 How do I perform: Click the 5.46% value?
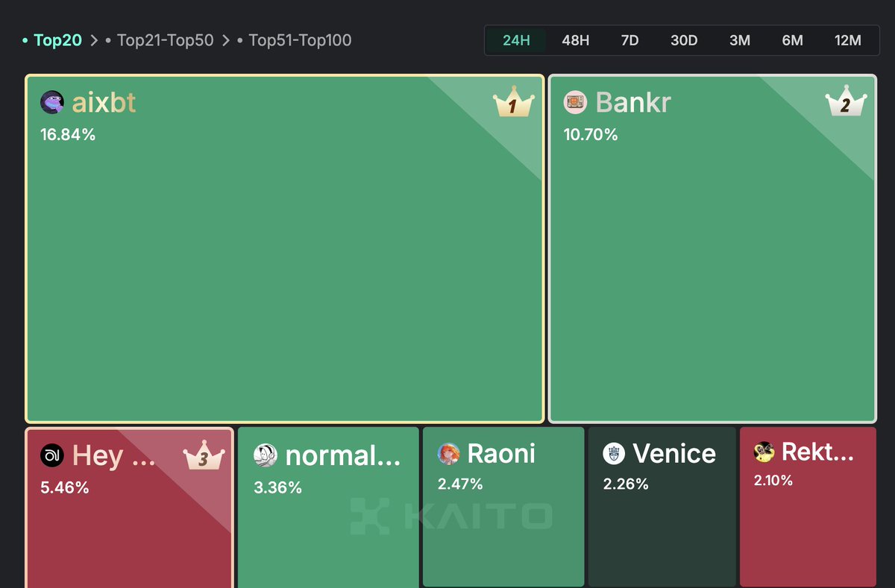[x=65, y=487]
